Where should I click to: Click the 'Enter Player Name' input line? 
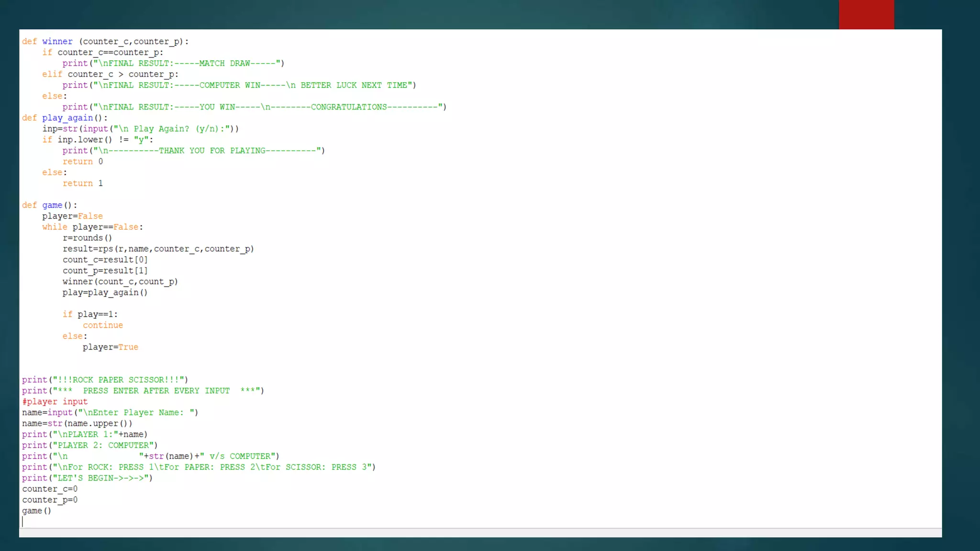click(110, 412)
